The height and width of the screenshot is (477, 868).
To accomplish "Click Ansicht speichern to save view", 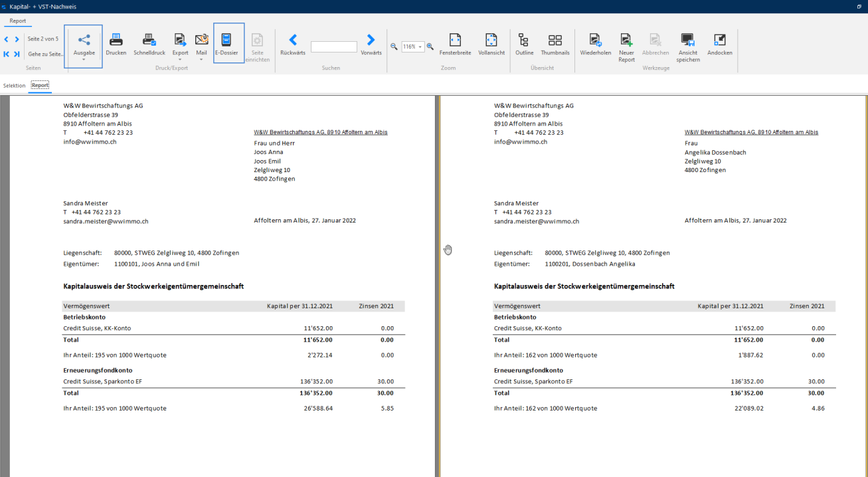I will pos(687,47).
